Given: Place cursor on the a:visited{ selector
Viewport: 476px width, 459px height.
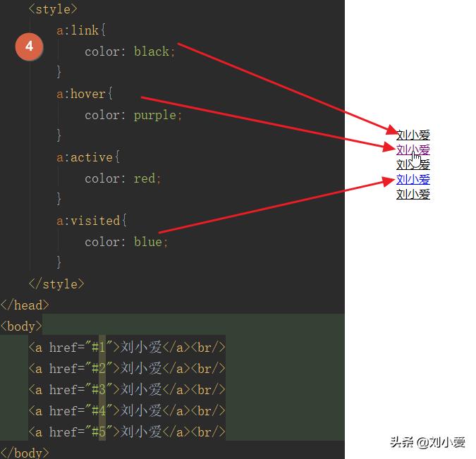Looking at the screenshot, I should pyautogui.click(x=92, y=221).
